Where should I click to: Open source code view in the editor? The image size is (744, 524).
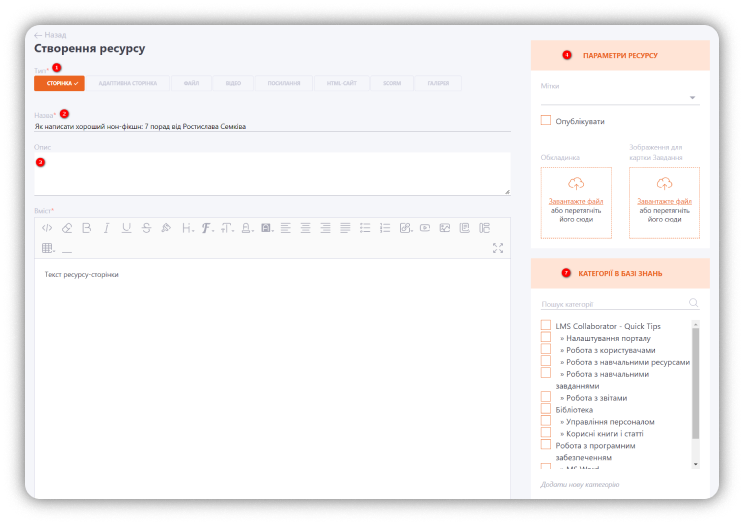(46, 228)
